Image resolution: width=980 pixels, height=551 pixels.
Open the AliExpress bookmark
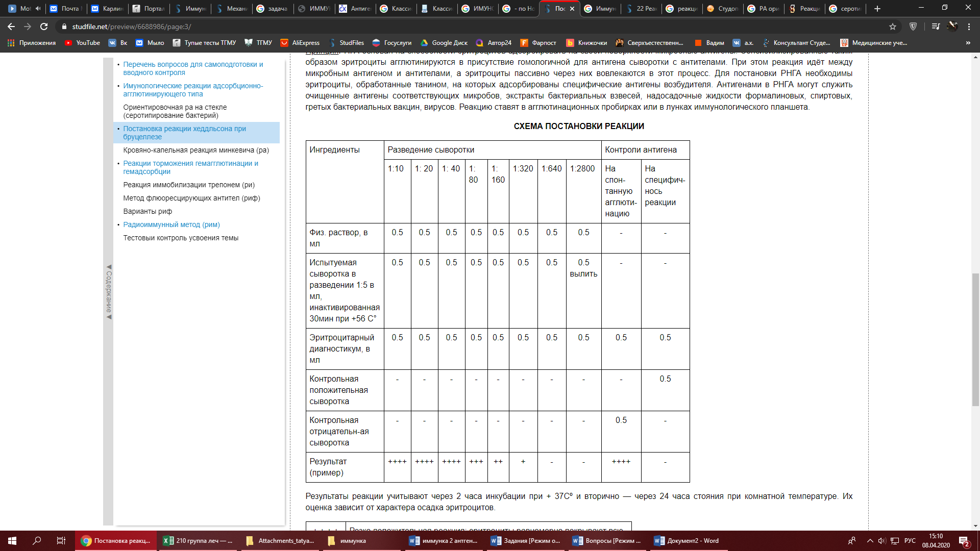tap(300, 43)
